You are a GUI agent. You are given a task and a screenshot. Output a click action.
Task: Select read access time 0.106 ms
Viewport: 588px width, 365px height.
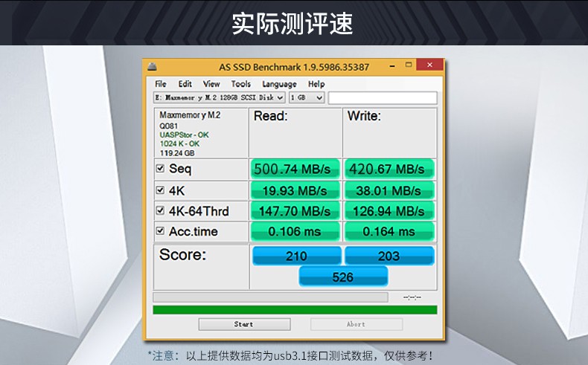point(295,231)
